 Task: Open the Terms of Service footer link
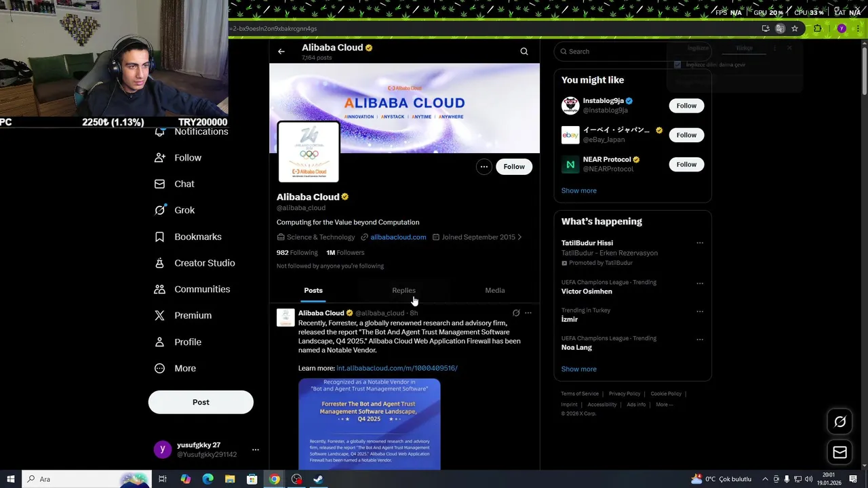[x=580, y=394]
